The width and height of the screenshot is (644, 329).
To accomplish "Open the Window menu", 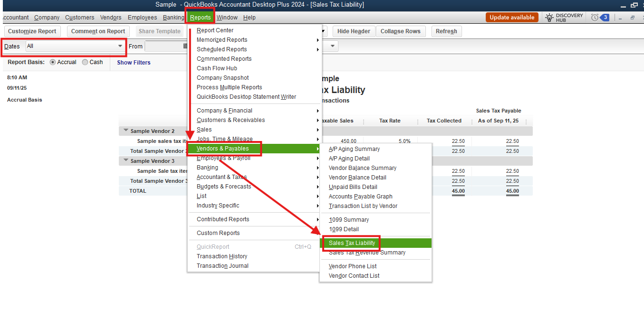I will pyautogui.click(x=227, y=18).
